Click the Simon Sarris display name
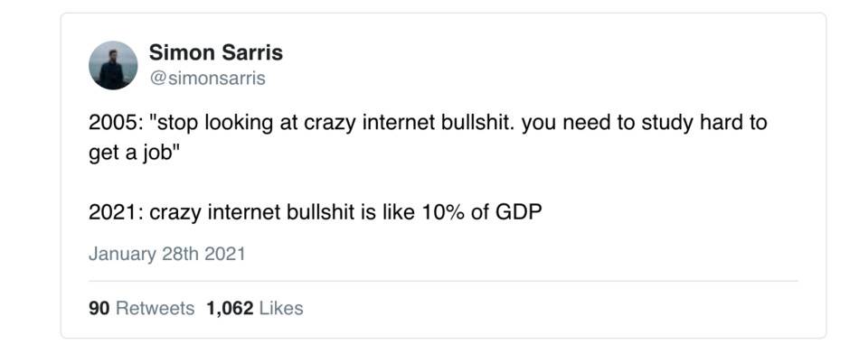 click(216, 53)
